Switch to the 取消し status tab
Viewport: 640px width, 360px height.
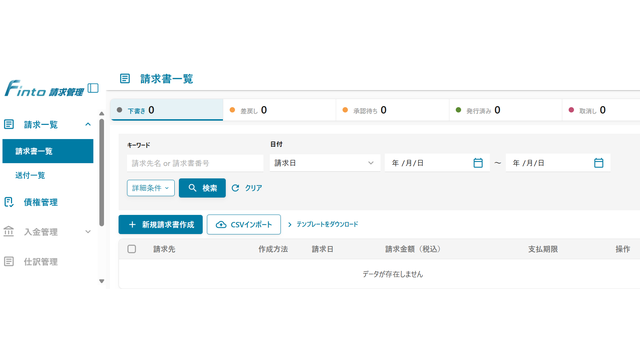click(601, 110)
